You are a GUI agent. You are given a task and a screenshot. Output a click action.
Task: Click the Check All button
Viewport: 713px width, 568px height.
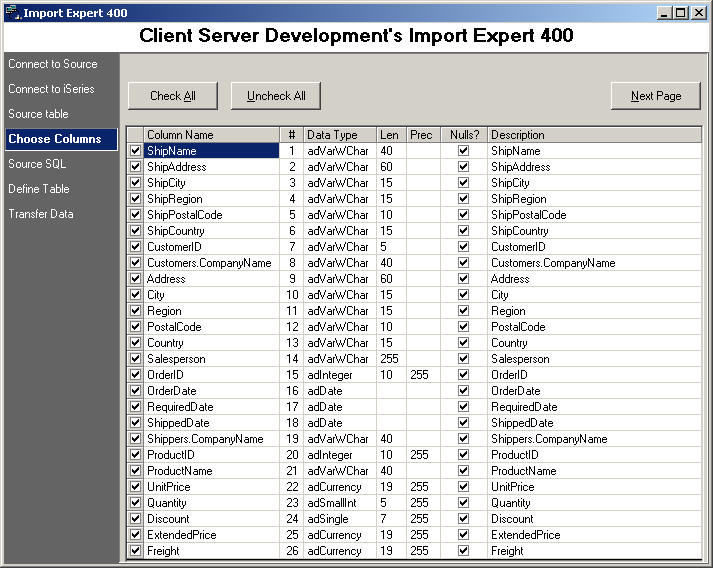[173, 96]
